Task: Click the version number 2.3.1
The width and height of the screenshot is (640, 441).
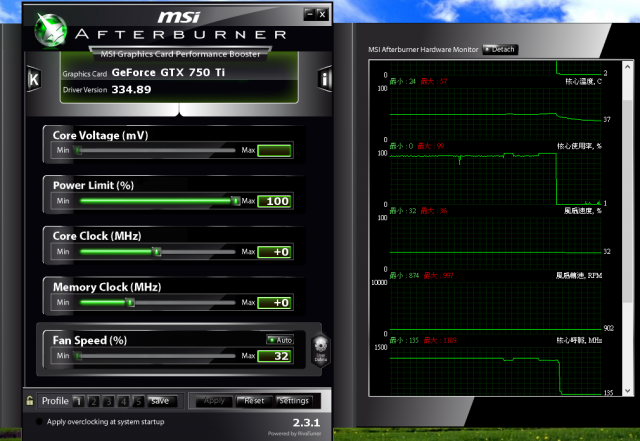Action: (306, 422)
